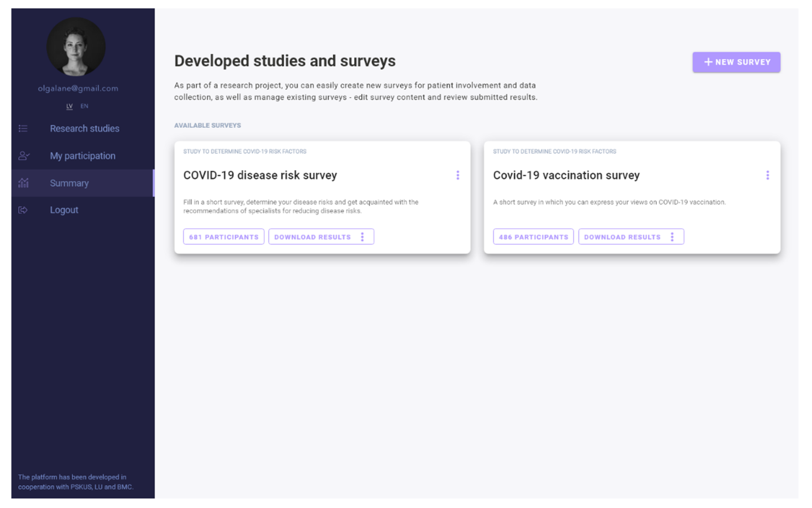Click the user profile photo
The height and width of the screenshot is (508, 812).
coord(76,47)
